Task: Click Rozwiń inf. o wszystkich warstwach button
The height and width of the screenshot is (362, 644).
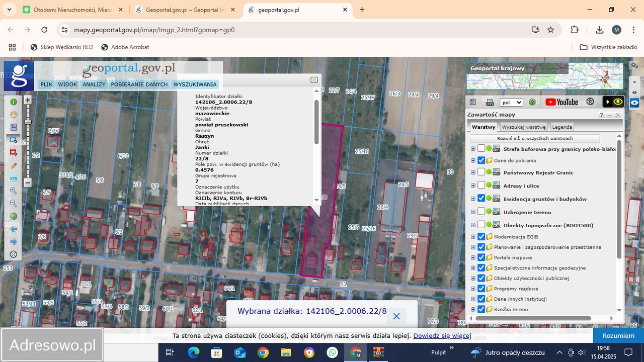Action: (535, 138)
